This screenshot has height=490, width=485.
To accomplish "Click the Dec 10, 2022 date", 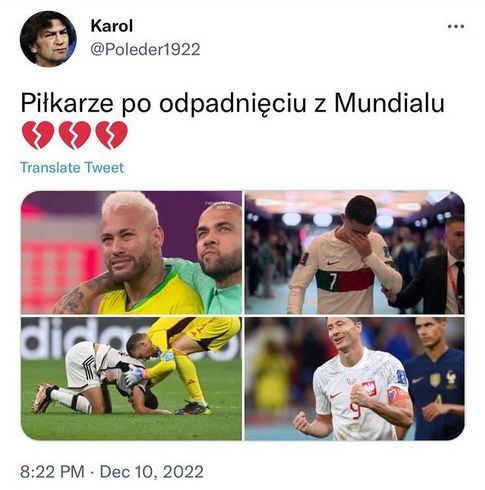I will (x=152, y=472).
